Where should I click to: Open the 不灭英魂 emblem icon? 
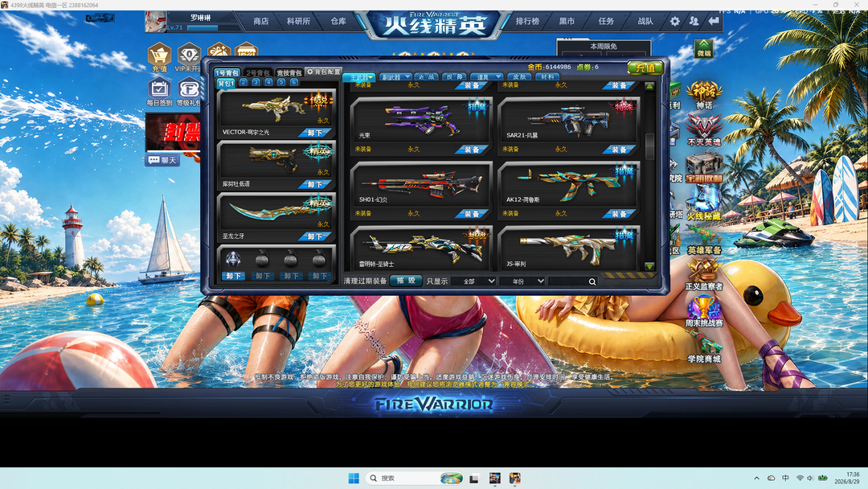pyautogui.click(x=703, y=131)
